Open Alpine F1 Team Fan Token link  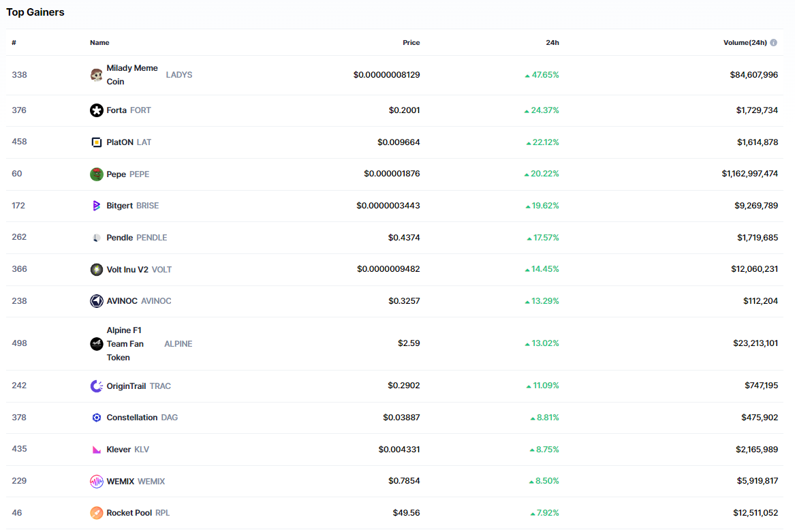124,344
